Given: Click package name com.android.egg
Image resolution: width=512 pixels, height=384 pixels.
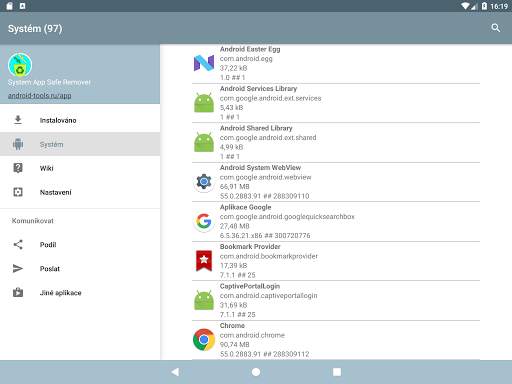Looking at the screenshot, I should tap(246, 59).
